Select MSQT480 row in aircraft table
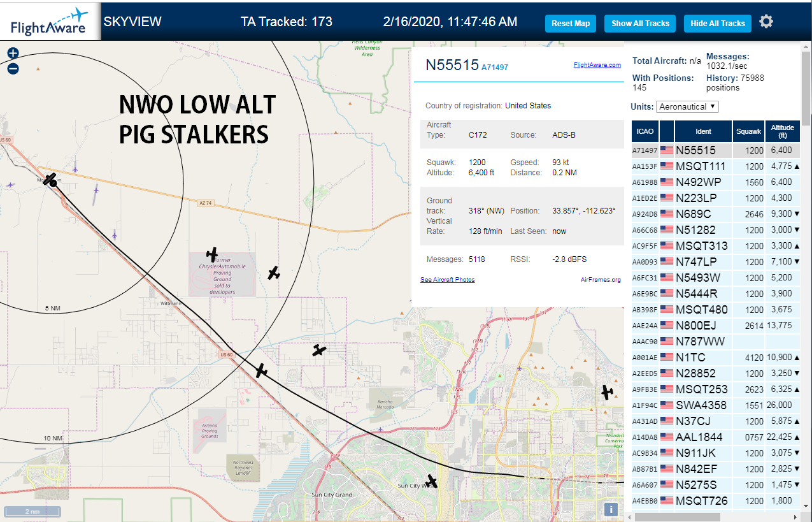 [x=716, y=310]
